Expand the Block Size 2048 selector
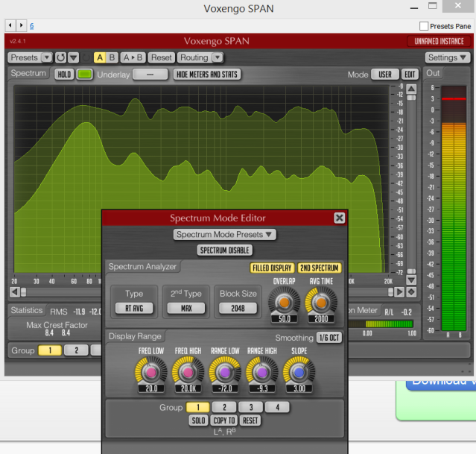The image size is (476, 454). 238,308
